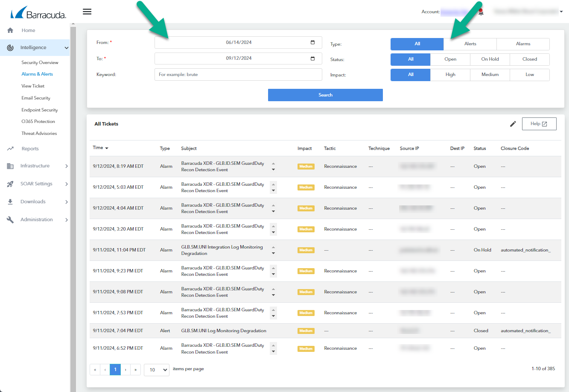Click the Administration wrench icon
569x392 pixels.
coord(10,219)
